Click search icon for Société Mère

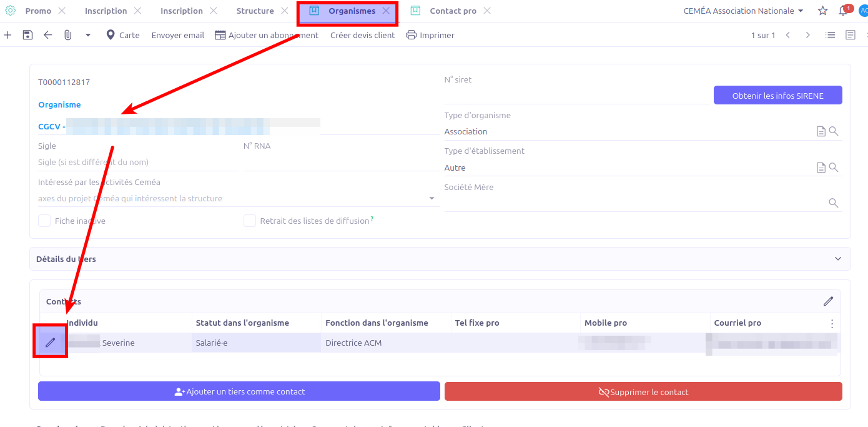pos(833,203)
